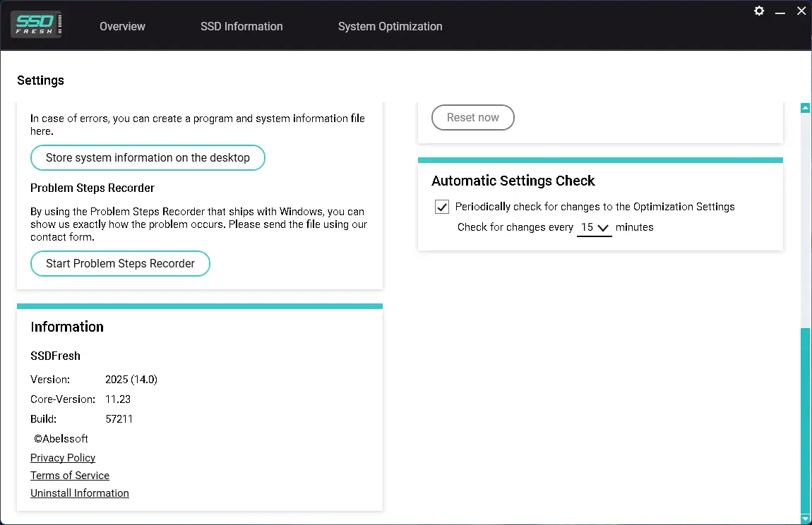
Task: Open settings via the gear icon
Action: (759, 11)
